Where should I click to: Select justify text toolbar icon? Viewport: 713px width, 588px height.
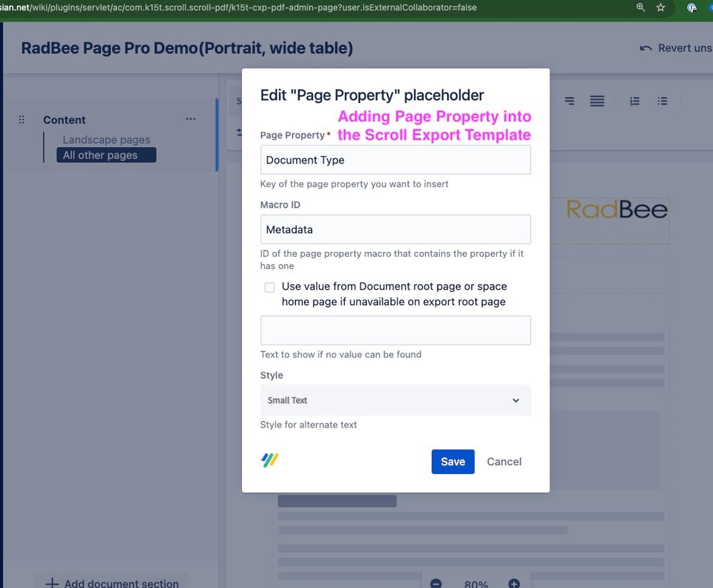coord(597,101)
